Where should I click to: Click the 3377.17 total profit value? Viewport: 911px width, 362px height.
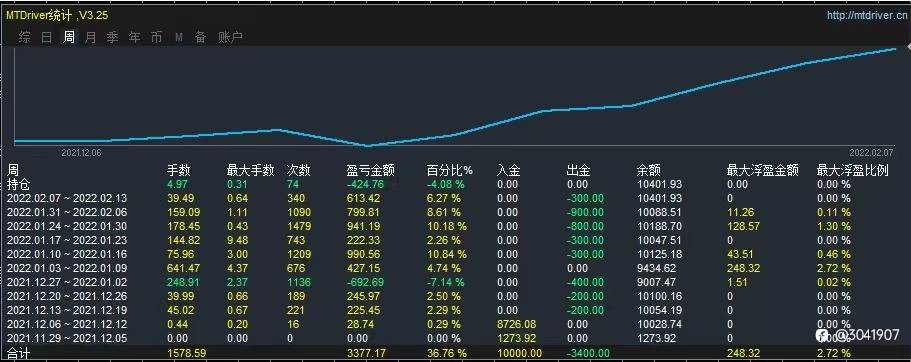[x=365, y=353]
